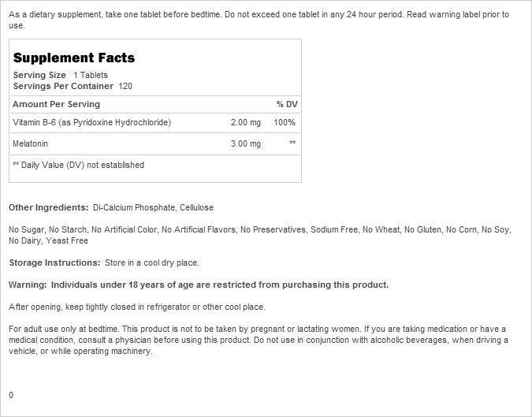Click the Di-Calcium Phosphate, Cellulose text
This screenshot has height=417, width=532.
tap(154, 207)
